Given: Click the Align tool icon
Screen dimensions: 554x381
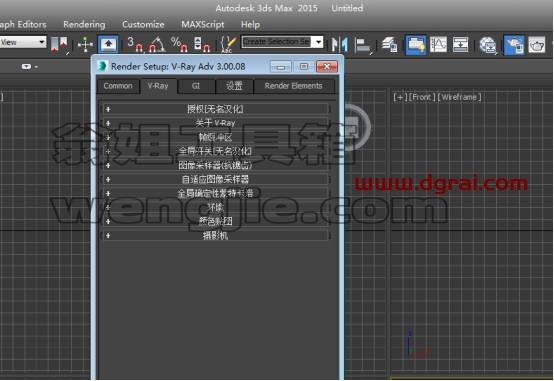Looking at the screenshot, I should pyautogui.click(x=363, y=45).
